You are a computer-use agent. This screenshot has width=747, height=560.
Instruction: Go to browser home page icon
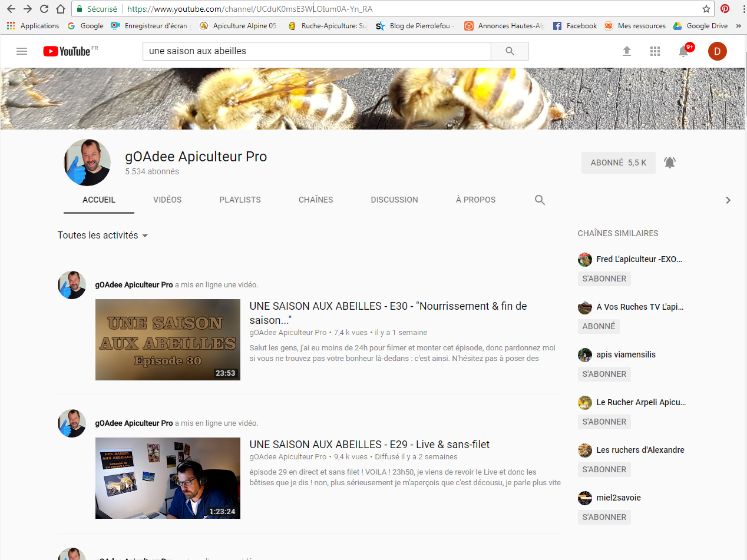[x=61, y=9]
